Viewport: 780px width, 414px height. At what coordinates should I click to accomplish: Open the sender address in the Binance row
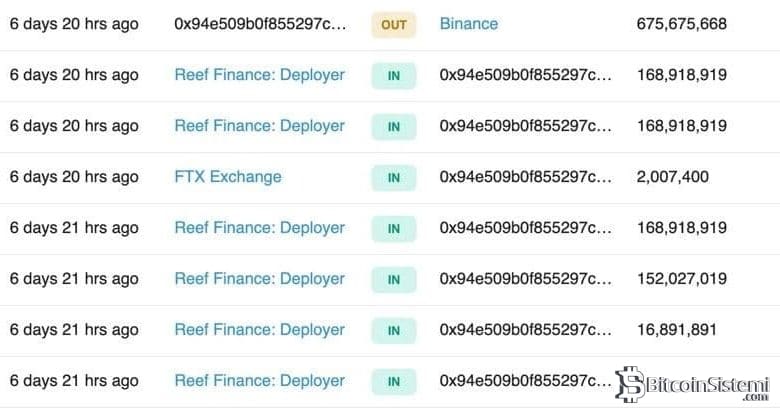pos(260,23)
